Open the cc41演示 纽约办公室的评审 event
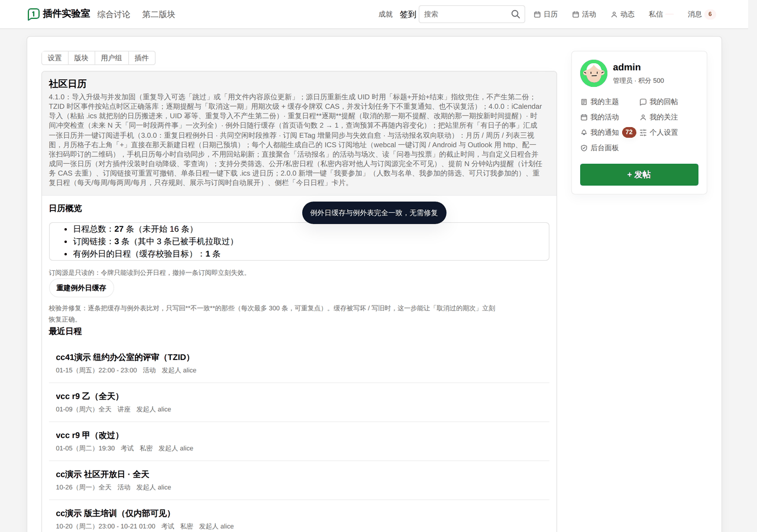Viewport: 757px width, 532px height. tap(124, 357)
